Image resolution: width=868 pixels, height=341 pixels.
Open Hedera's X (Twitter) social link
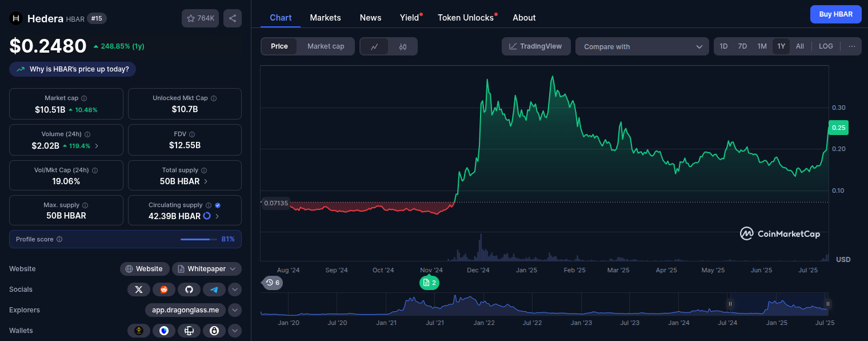click(x=138, y=290)
